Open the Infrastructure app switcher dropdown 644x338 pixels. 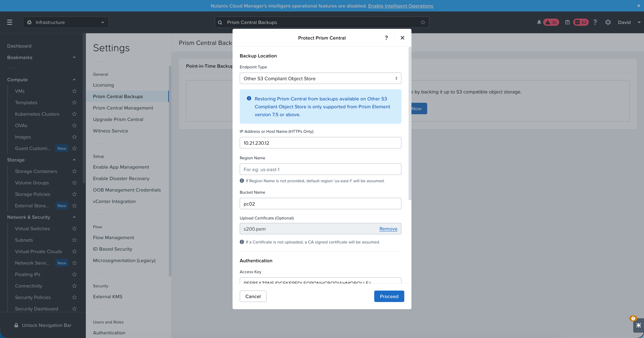[66, 22]
